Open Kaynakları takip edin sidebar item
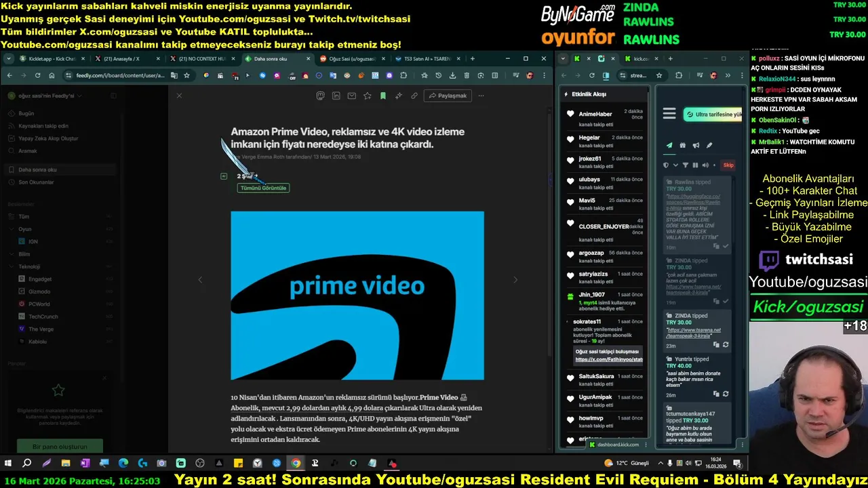The image size is (868, 488). point(43,126)
